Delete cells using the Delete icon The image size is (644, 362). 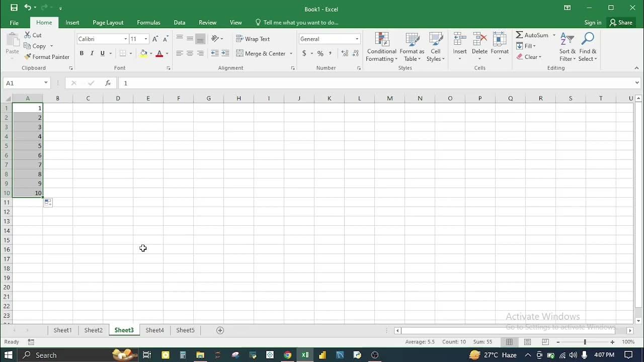(479, 40)
